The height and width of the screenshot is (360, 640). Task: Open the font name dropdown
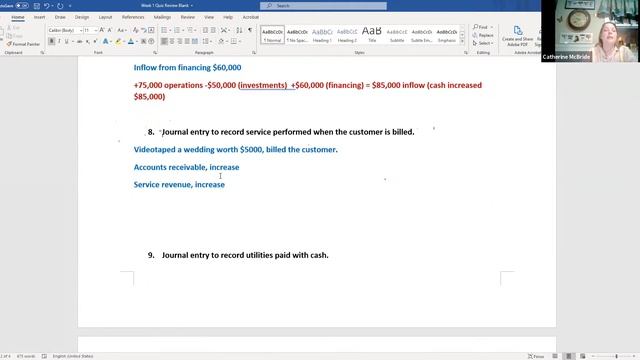81,30
